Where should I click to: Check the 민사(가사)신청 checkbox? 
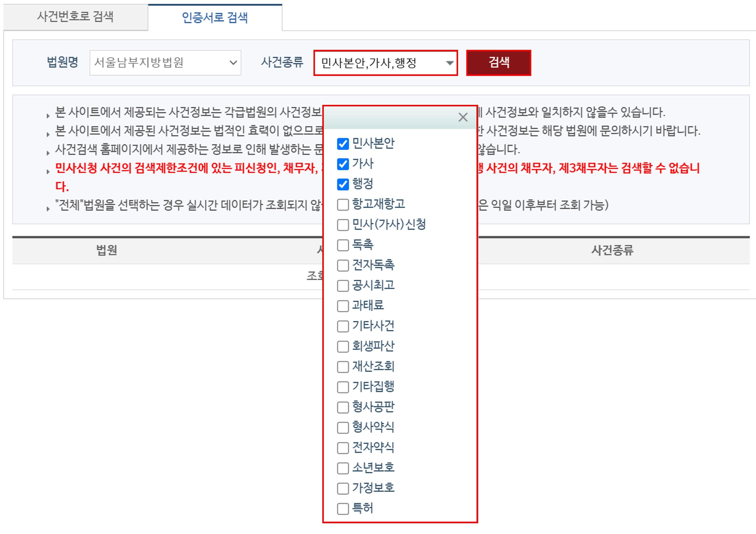click(x=343, y=225)
